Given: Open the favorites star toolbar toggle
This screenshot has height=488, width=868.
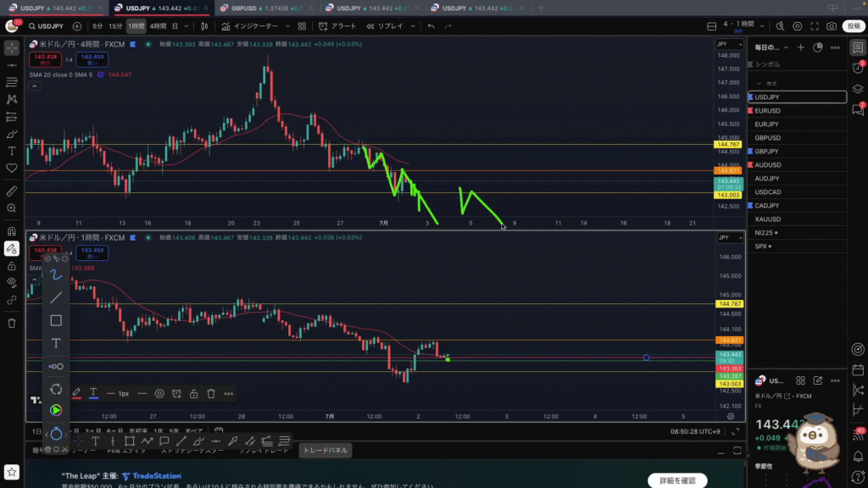Looking at the screenshot, I should [12, 472].
